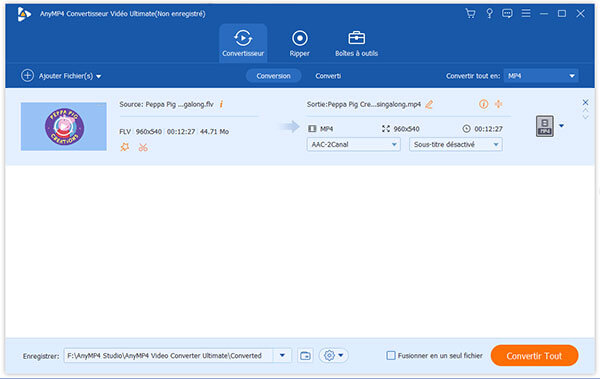Switch to the Convertisseur tab
600x379 pixels.
click(243, 43)
